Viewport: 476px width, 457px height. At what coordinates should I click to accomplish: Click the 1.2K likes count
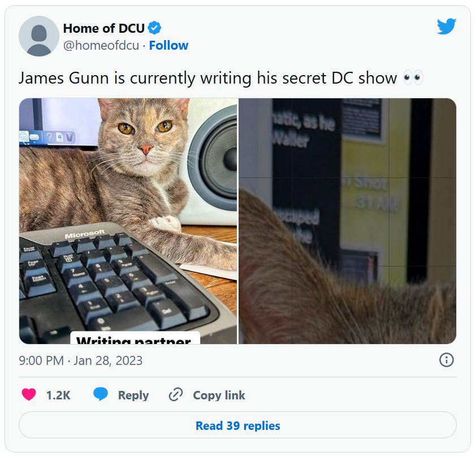click(x=58, y=395)
